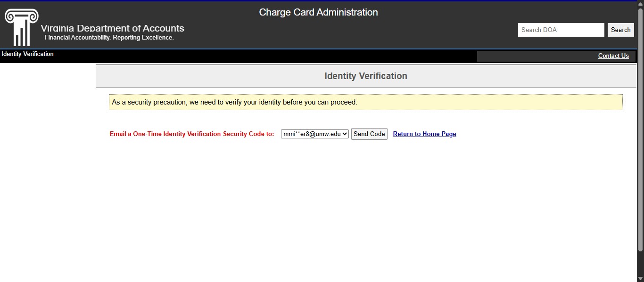Viewport: 644px width, 282px height.
Task: Click the chevron arrow on the email selector
Action: (345, 134)
